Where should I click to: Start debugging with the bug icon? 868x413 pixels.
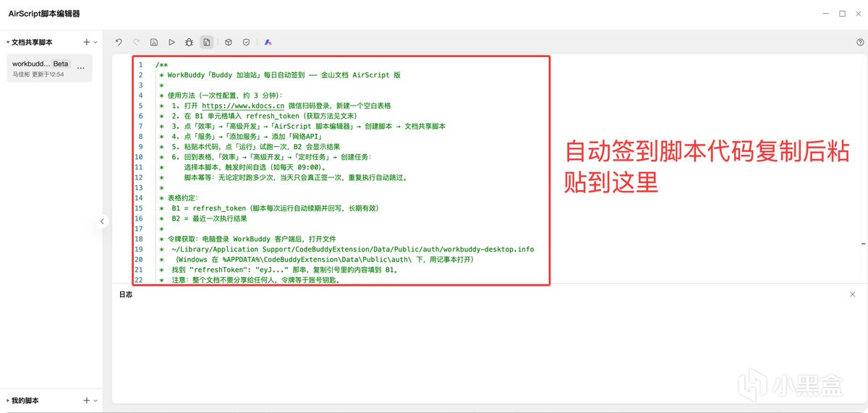coord(189,43)
